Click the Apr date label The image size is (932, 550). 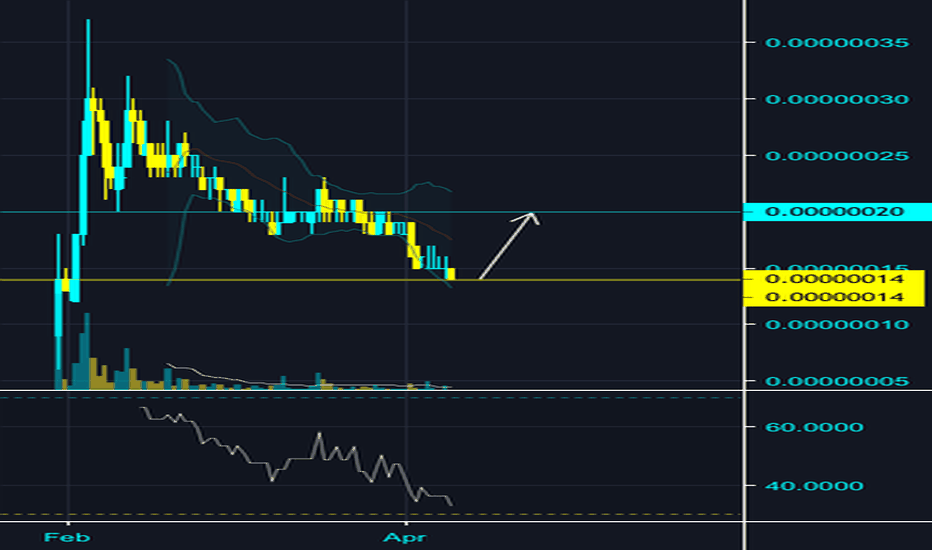405,538
